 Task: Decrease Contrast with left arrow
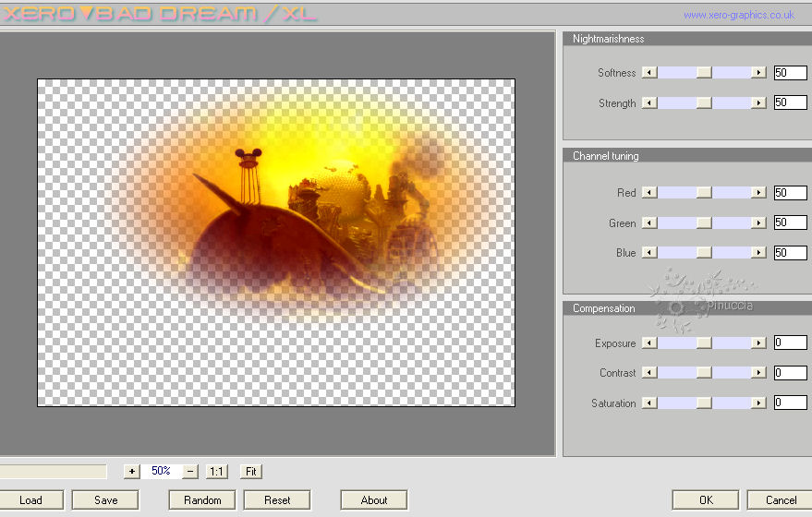tap(649, 373)
